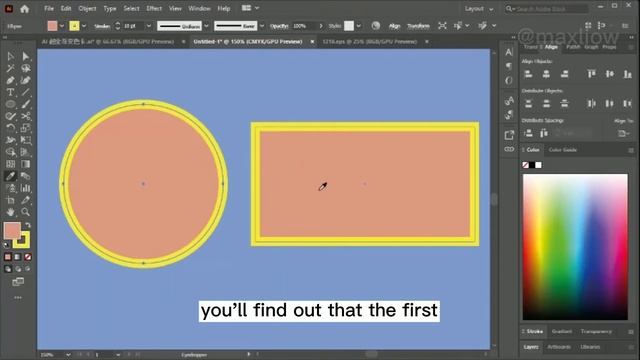Set paint mode to Gradient
The image size is (640, 360).
[x=18, y=257]
